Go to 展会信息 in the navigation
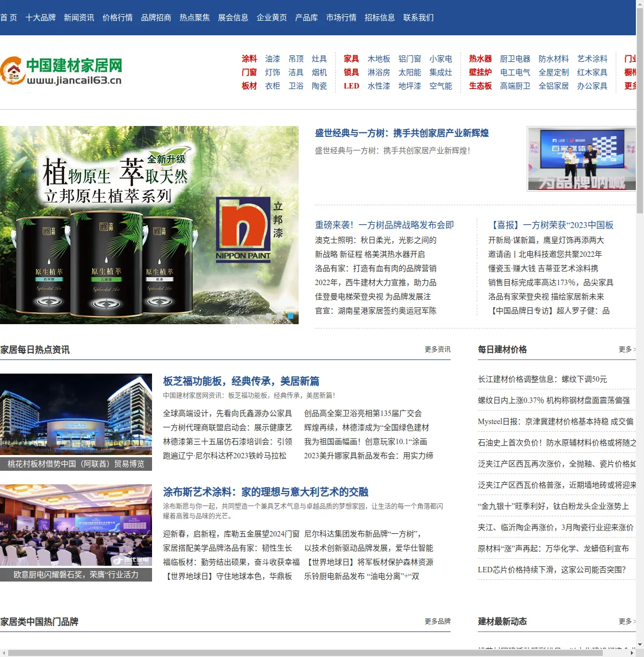 coord(233,17)
